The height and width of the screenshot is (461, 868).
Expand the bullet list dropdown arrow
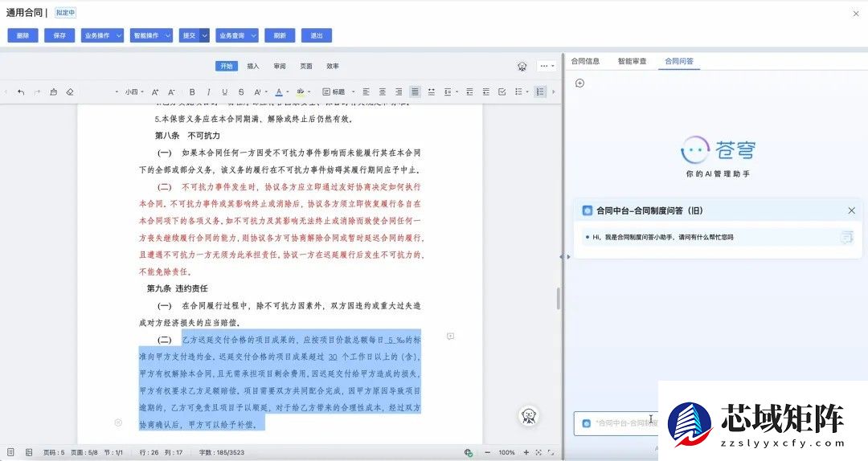[527, 92]
